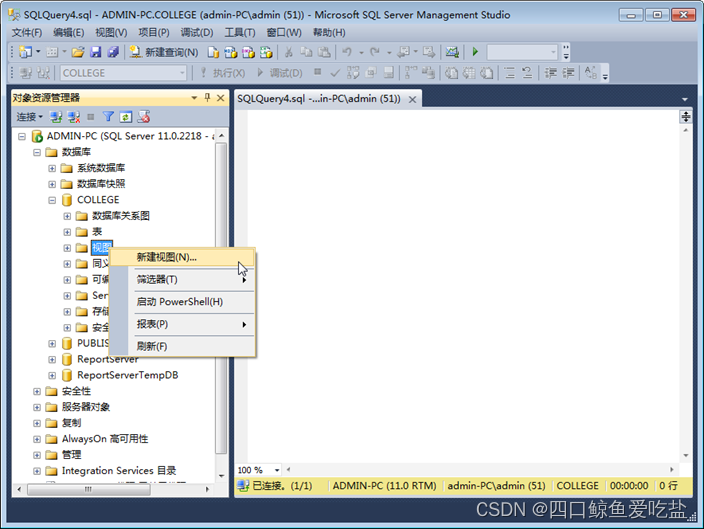This screenshot has width=704, height=529.
Task: Click the Execute (执行) button
Action: 222,73
